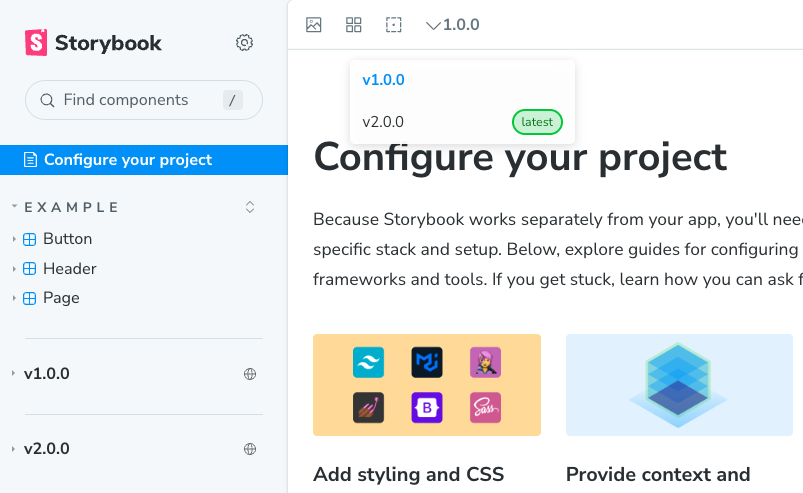This screenshot has width=803, height=493.
Task: Click the Page component icon
Action: 30,298
